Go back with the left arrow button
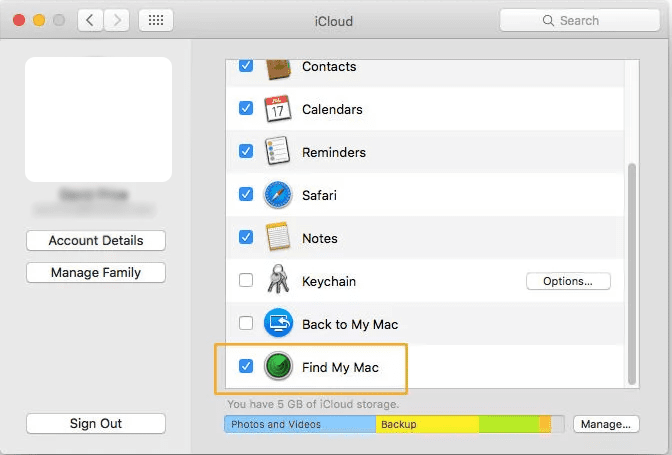This screenshot has width=672, height=455. point(90,20)
